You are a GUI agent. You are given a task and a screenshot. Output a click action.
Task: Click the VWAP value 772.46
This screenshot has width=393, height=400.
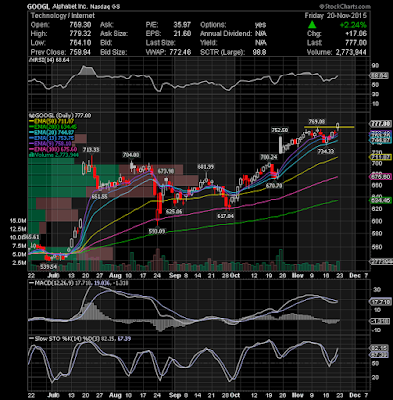(180, 52)
